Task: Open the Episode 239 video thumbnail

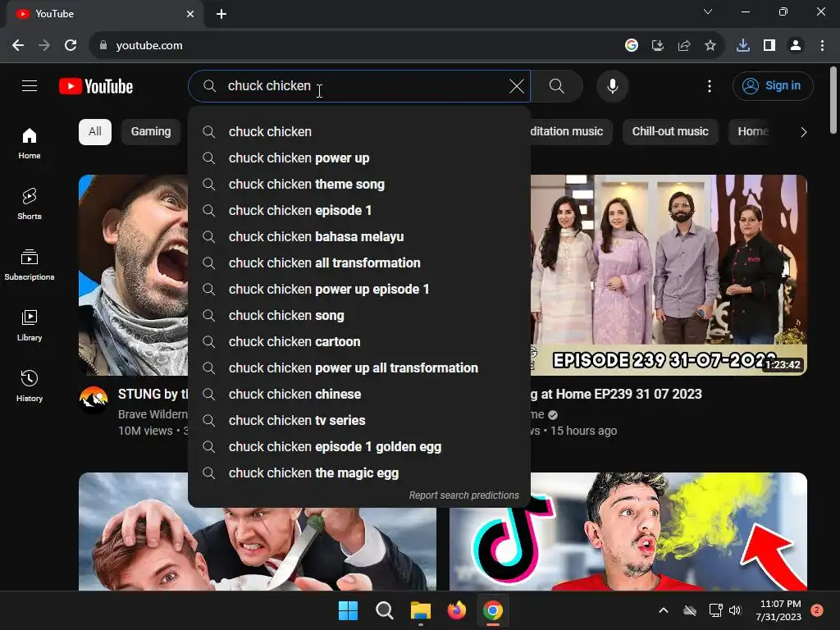Action: tap(669, 275)
